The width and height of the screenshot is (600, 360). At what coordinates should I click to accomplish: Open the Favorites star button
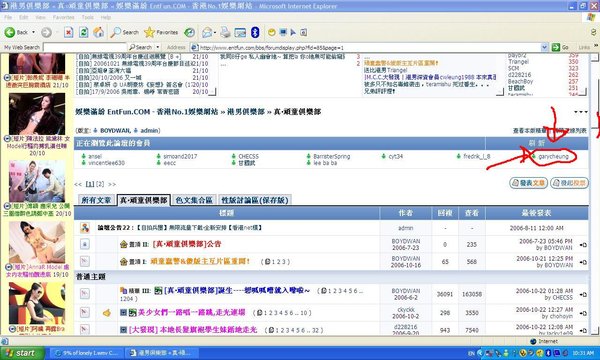pyautogui.click(x=161, y=33)
